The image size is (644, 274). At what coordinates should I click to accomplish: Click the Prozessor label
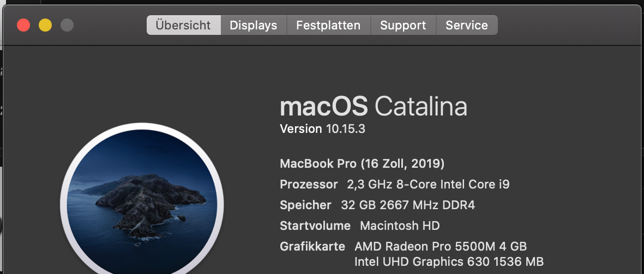[x=309, y=184]
